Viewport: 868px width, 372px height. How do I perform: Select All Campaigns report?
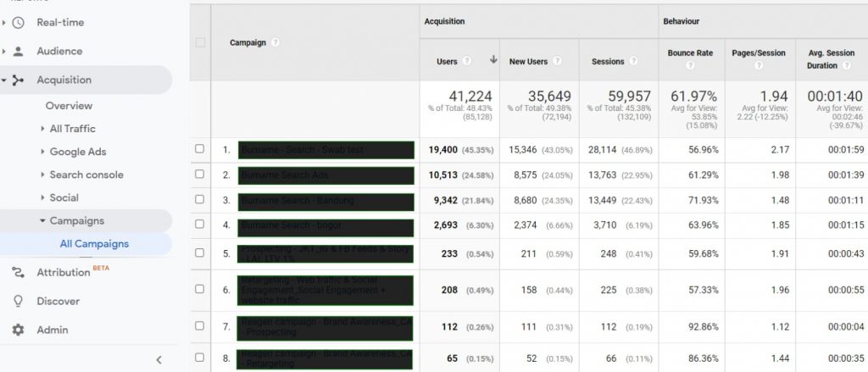click(x=94, y=244)
